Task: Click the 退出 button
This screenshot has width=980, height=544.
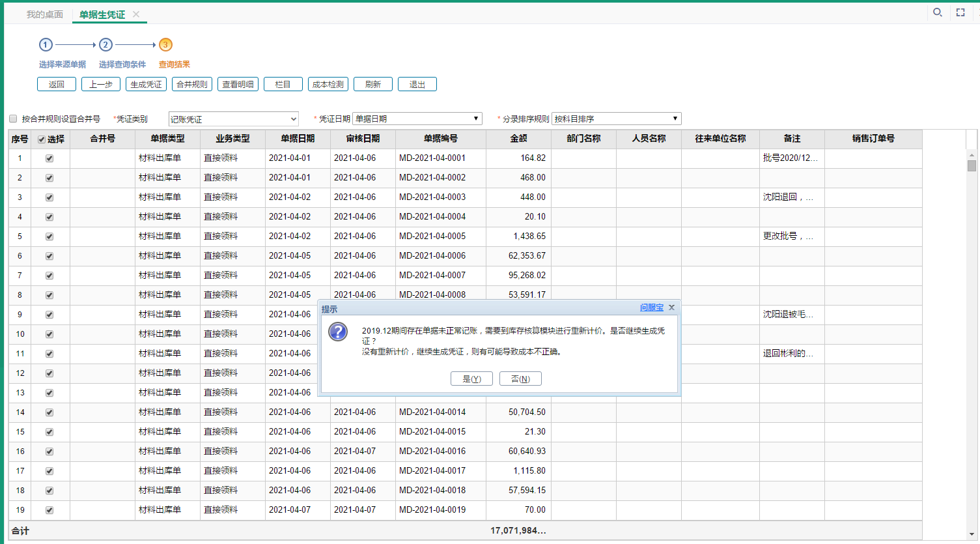Action: click(417, 84)
